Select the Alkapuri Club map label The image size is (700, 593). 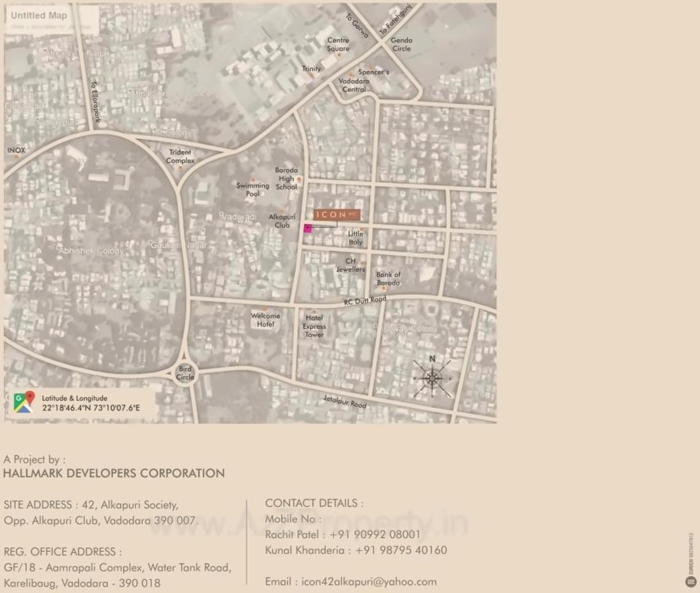282,221
